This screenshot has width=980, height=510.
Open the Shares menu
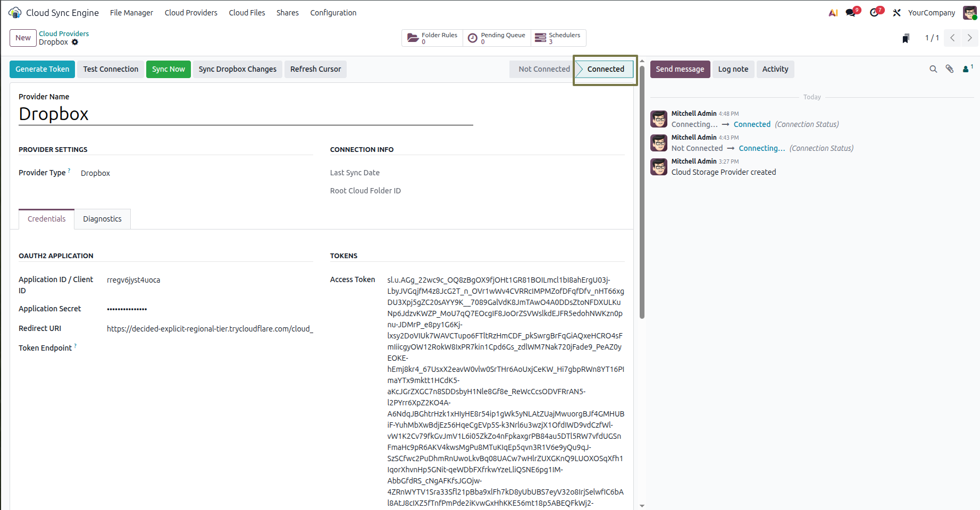tap(287, 13)
